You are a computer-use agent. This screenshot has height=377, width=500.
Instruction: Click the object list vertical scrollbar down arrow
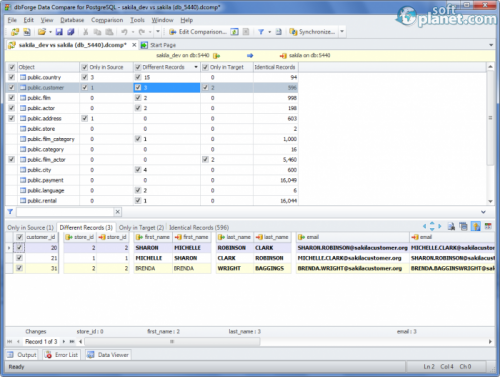pos(490,201)
